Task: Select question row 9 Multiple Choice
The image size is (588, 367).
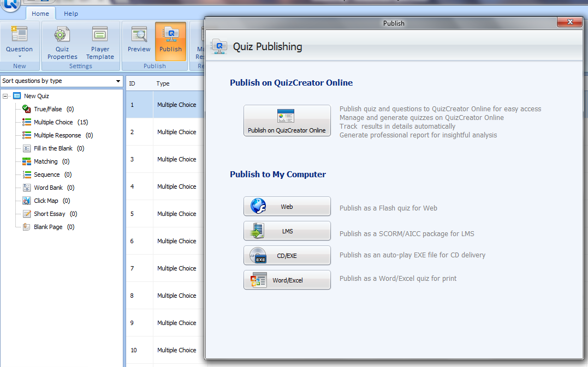Action: pos(165,323)
